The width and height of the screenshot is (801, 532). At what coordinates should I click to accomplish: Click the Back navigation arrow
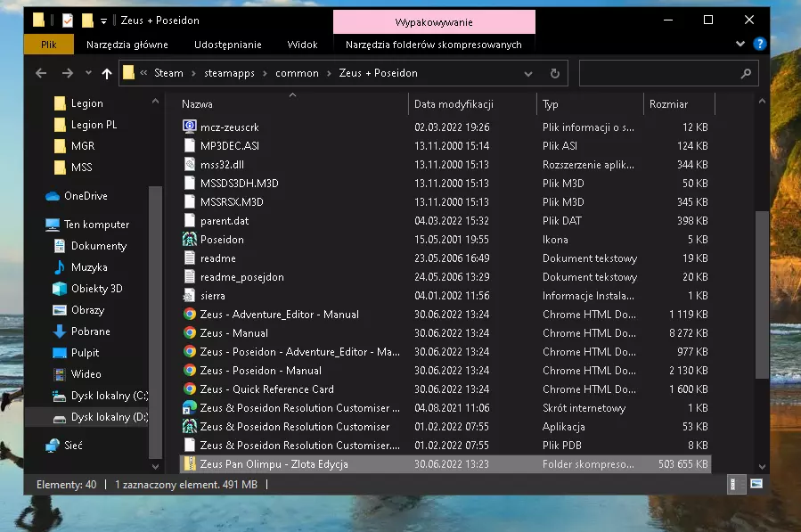[40, 73]
